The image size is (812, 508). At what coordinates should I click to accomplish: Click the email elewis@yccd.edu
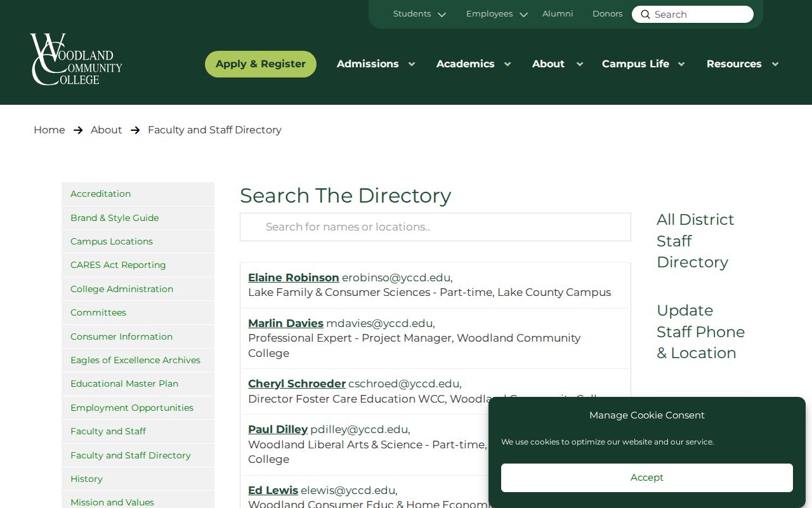[x=348, y=490]
